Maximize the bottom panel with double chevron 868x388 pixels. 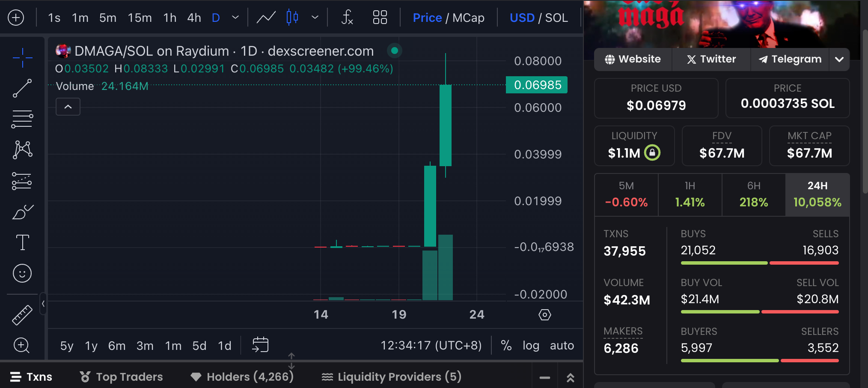click(x=571, y=377)
